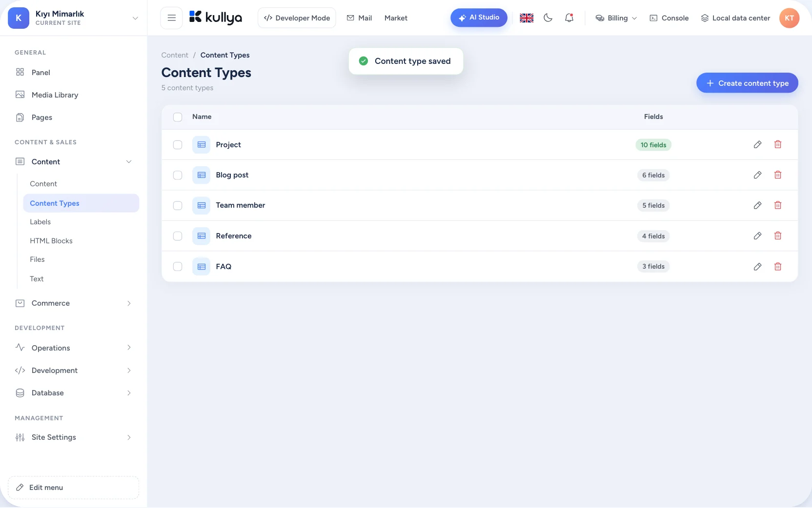This screenshot has width=812, height=508.
Task: Check the Blog post row checkbox
Action: point(178,175)
